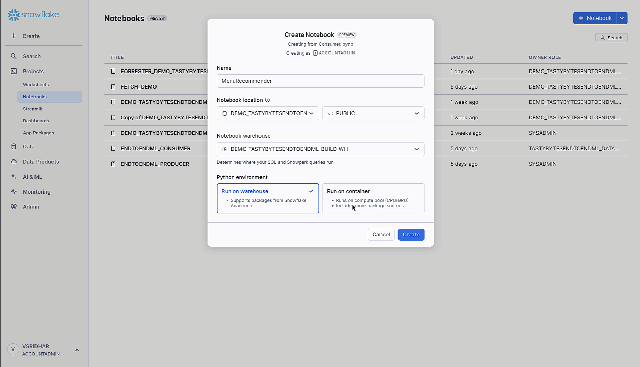Click notebook icon of FETCH DEMO row
Image resolution: width=640 pixels, height=367 pixels.
click(x=113, y=87)
